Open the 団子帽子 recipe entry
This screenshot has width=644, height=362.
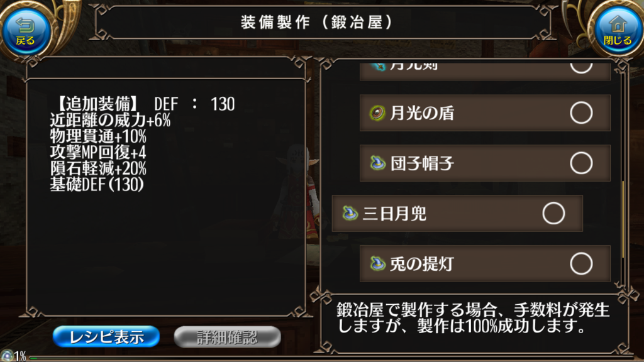pos(485,163)
